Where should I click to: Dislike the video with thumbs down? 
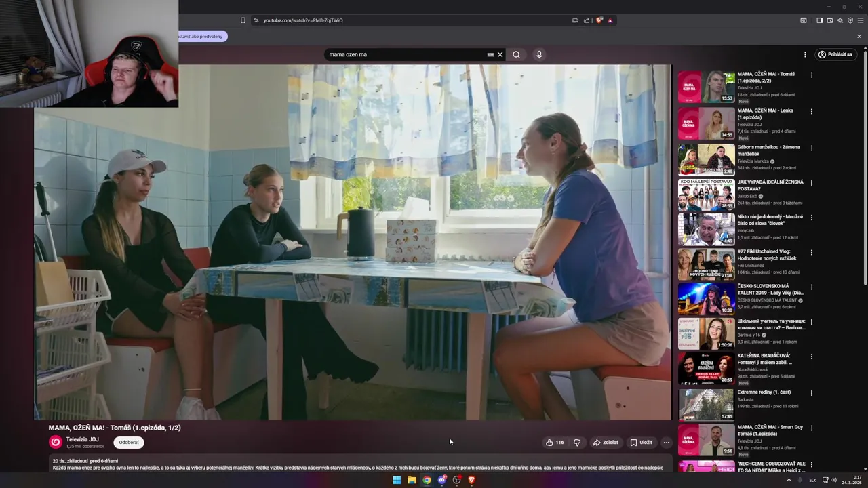[x=577, y=442]
